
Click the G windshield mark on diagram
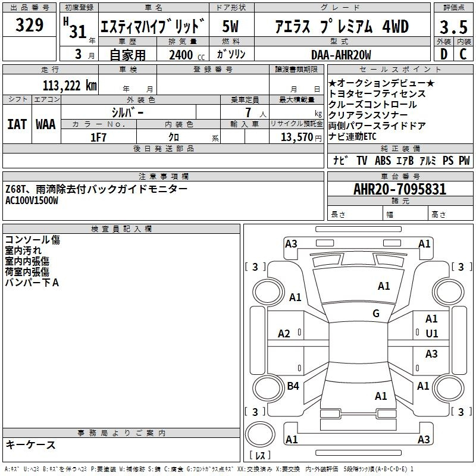point(375,314)
